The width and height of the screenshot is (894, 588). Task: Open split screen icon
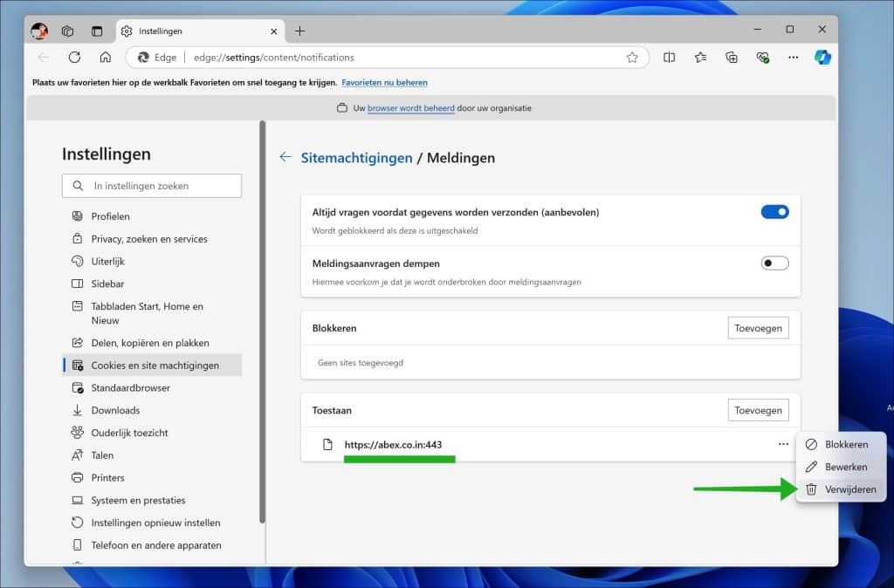670,57
